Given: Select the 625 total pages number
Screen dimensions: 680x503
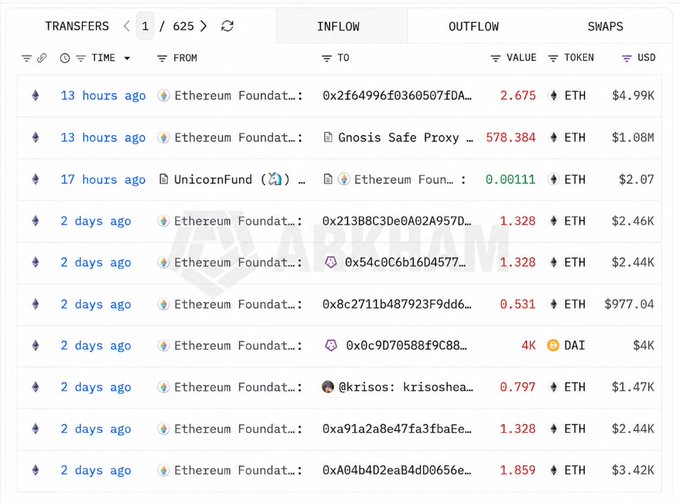Looking at the screenshot, I should point(183,26).
